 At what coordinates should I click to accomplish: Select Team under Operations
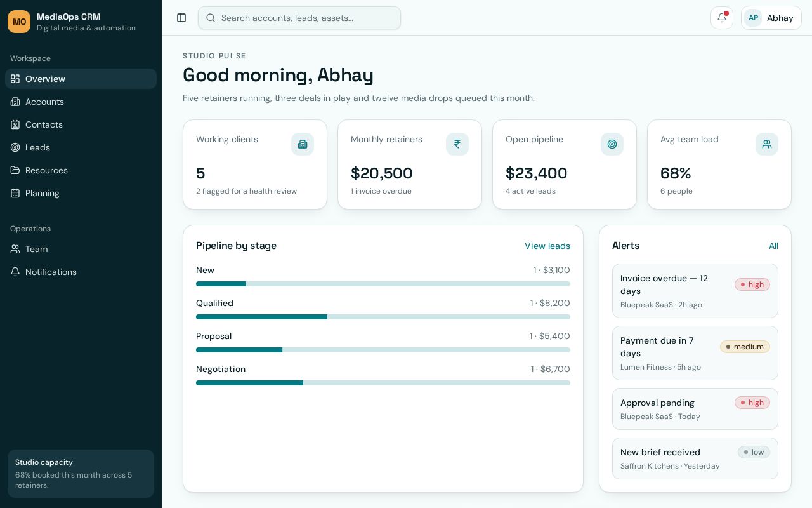pos(81,249)
